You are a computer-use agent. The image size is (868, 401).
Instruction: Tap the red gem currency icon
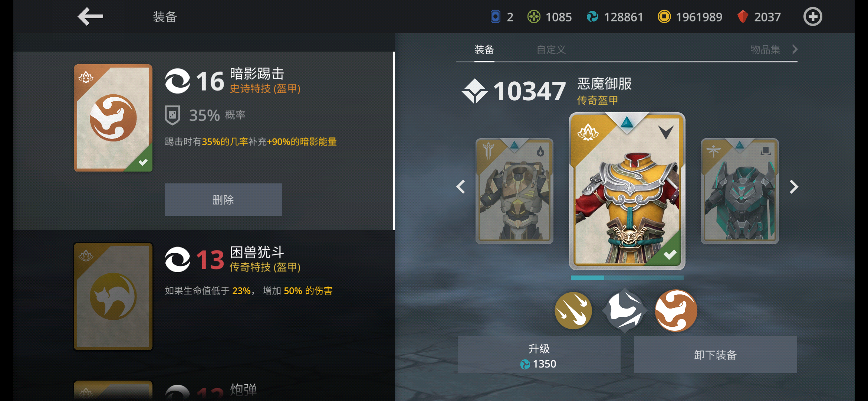click(743, 17)
